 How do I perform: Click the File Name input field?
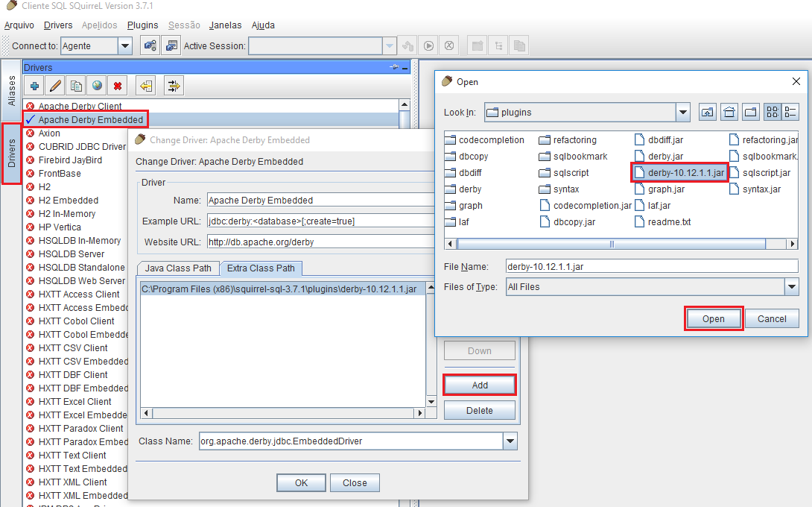650,266
